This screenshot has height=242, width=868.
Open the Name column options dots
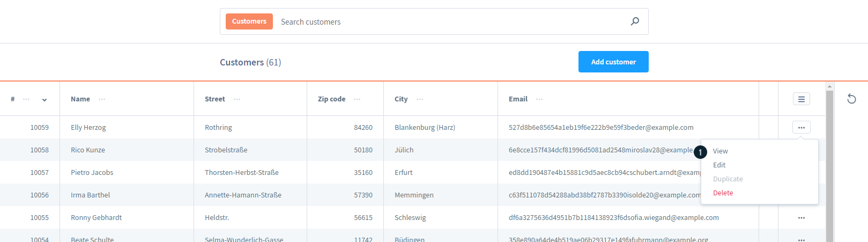(x=102, y=99)
